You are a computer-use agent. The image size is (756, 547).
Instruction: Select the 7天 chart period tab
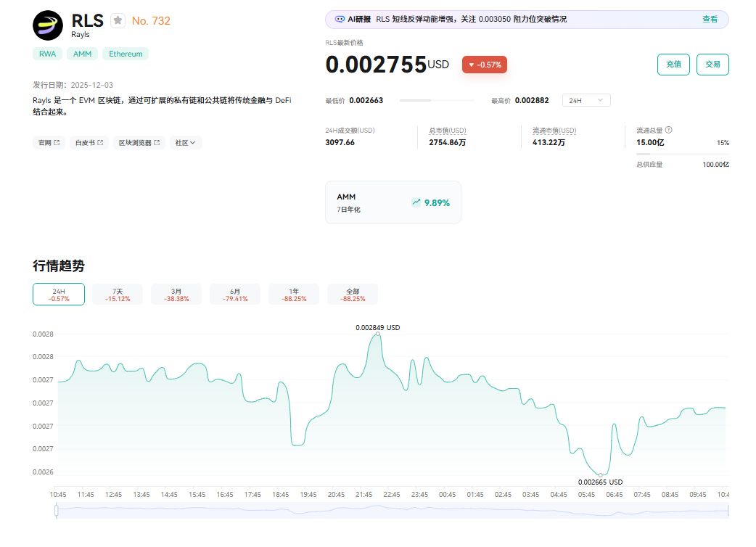click(x=118, y=295)
